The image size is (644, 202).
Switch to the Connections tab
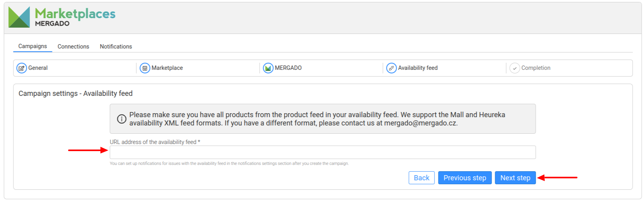pos(73,47)
